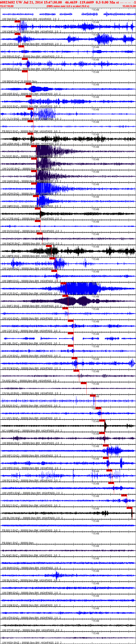Select the PB B926 EHZ trace label
The height and width of the screenshot is (644, 136).
(x=31, y=406)
